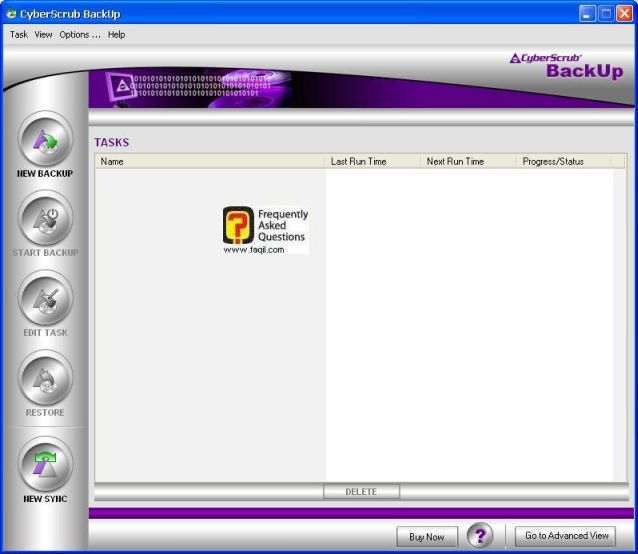The image size is (638, 554).
Task: Click the New Backup icon
Action: tap(45, 139)
